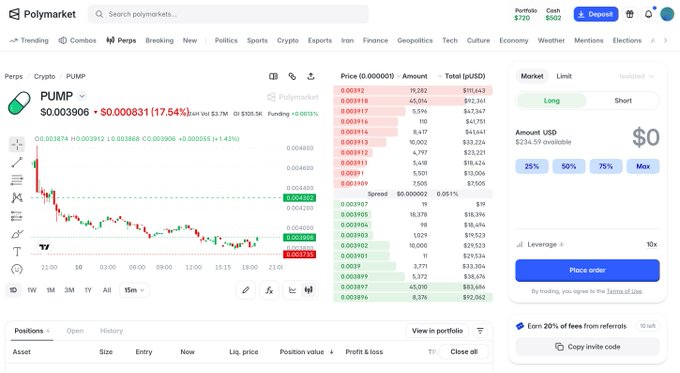Screen dimensions: 680x373
Task: Select the 1W chart range
Action: (32, 290)
